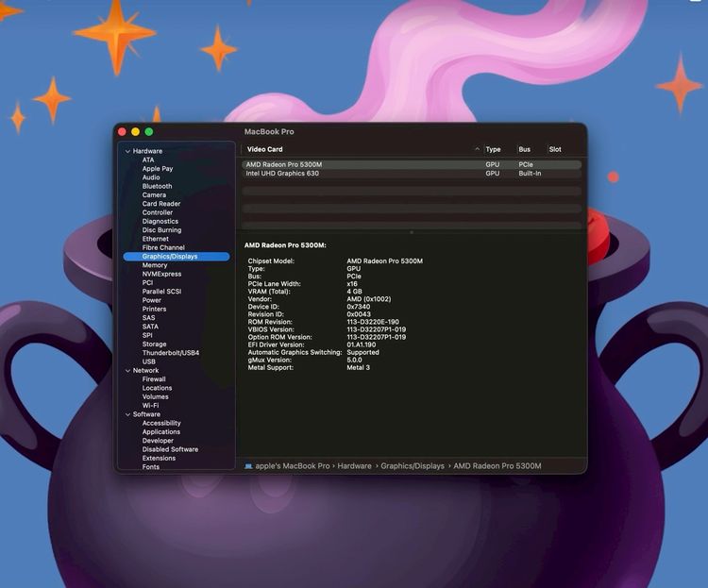
Task: Open the Camera entry
Action: 154,195
